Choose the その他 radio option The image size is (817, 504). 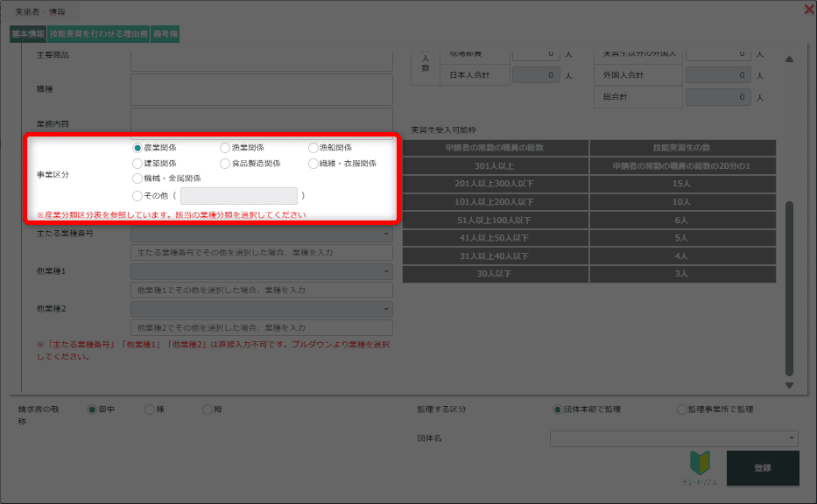[137, 196]
